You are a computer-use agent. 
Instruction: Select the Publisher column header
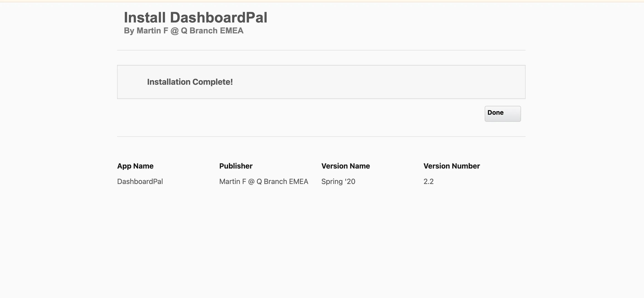(x=236, y=166)
